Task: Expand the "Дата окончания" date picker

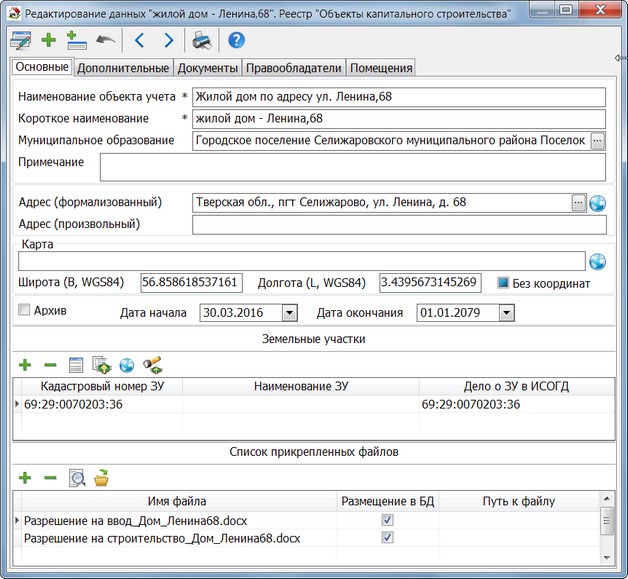Action: point(506,313)
